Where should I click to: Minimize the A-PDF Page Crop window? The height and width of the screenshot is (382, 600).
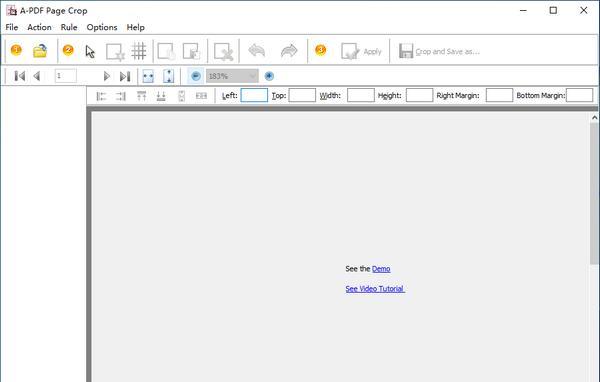pos(523,11)
